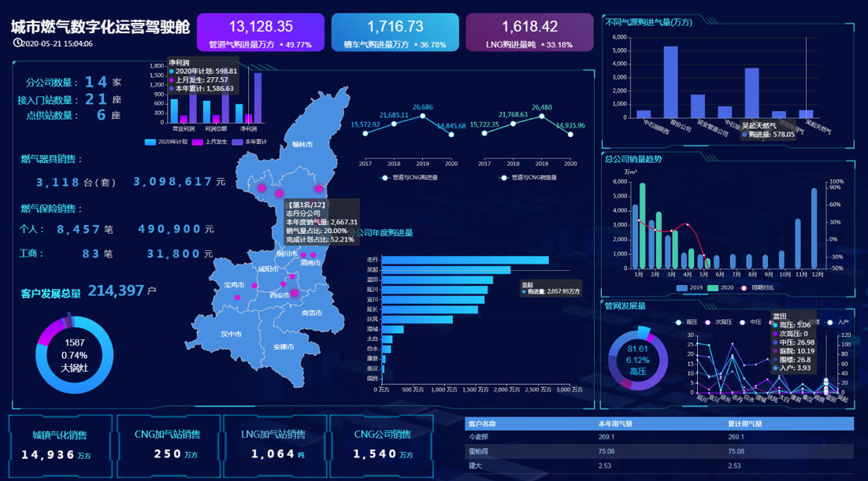Viewport: 868px width, 481px height.
Task: Click the 大锅灶 customer donut chart
Action: (x=75, y=354)
